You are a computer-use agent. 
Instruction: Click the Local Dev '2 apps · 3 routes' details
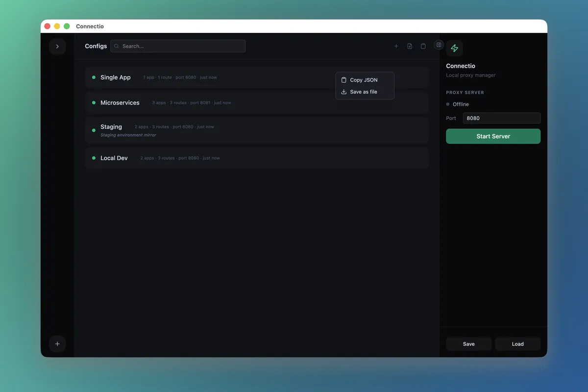point(180,158)
